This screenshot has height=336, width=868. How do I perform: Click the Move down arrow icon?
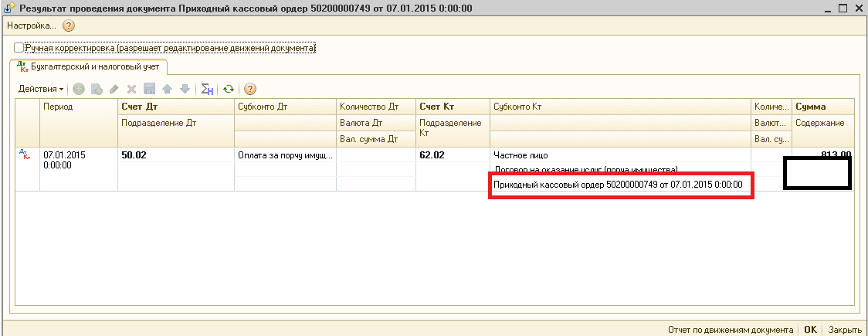tap(185, 89)
